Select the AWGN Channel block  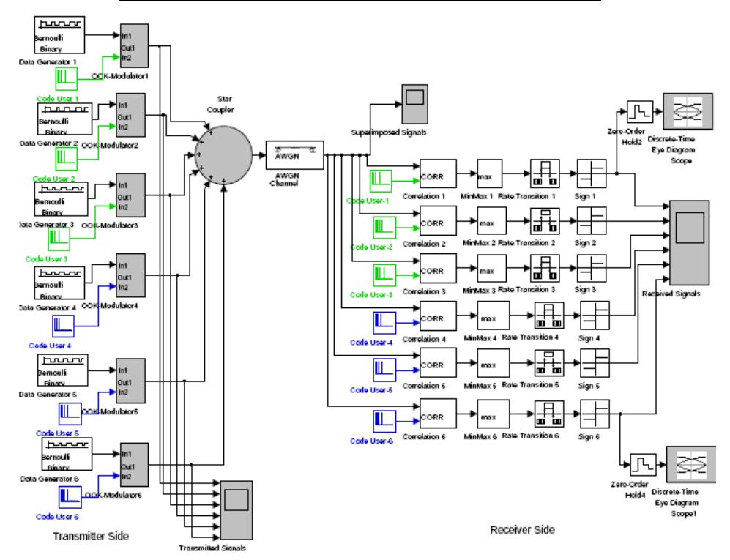tap(294, 155)
